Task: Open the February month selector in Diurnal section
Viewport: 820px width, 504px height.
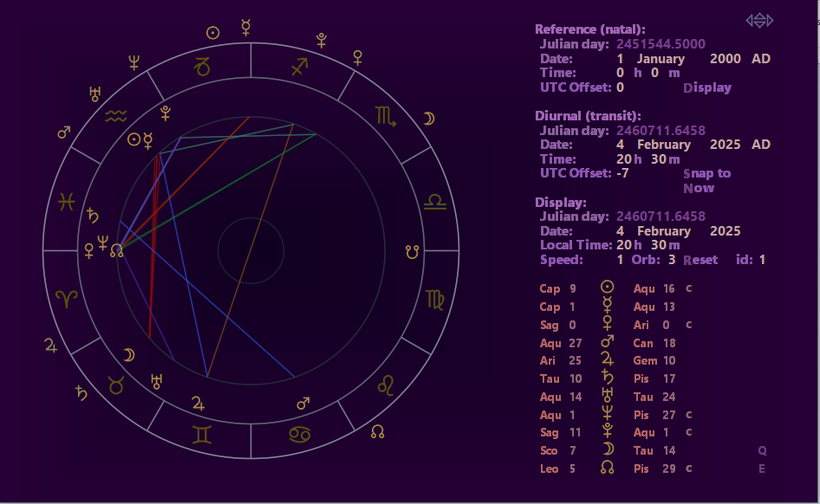Action: pyautogui.click(x=665, y=145)
